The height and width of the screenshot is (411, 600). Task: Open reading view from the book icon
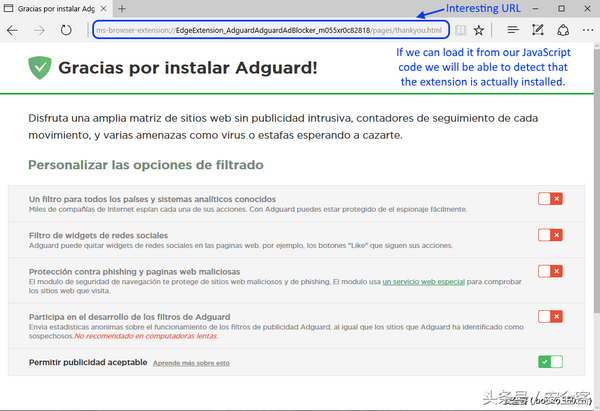461,31
